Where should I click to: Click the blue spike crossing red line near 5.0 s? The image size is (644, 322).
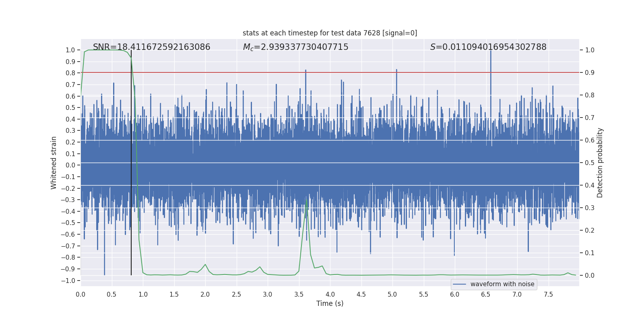[x=396, y=71]
